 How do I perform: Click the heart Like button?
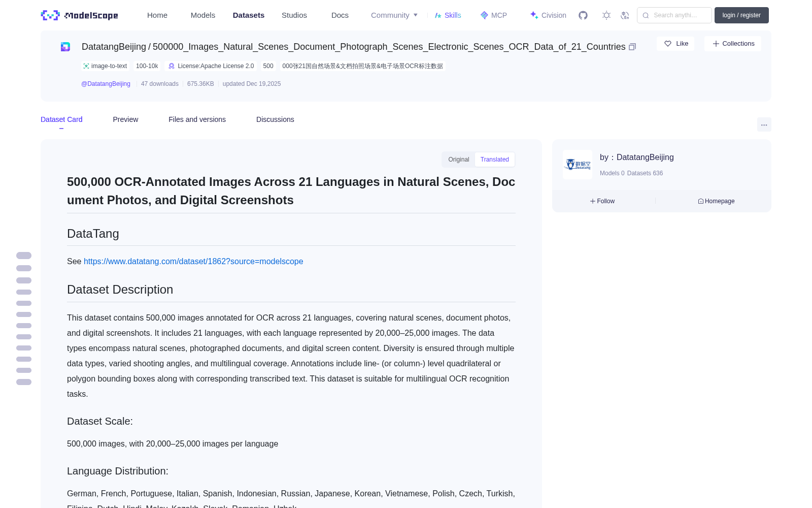[x=676, y=44]
